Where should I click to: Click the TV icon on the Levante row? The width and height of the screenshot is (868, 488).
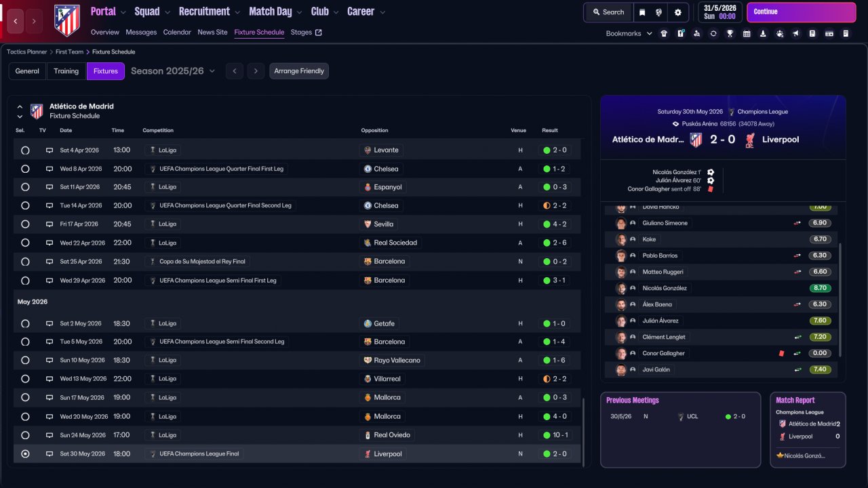pos(50,150)
